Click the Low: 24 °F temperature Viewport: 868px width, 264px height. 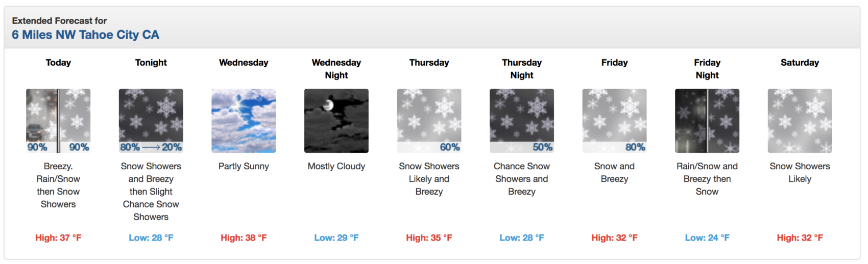707,238
